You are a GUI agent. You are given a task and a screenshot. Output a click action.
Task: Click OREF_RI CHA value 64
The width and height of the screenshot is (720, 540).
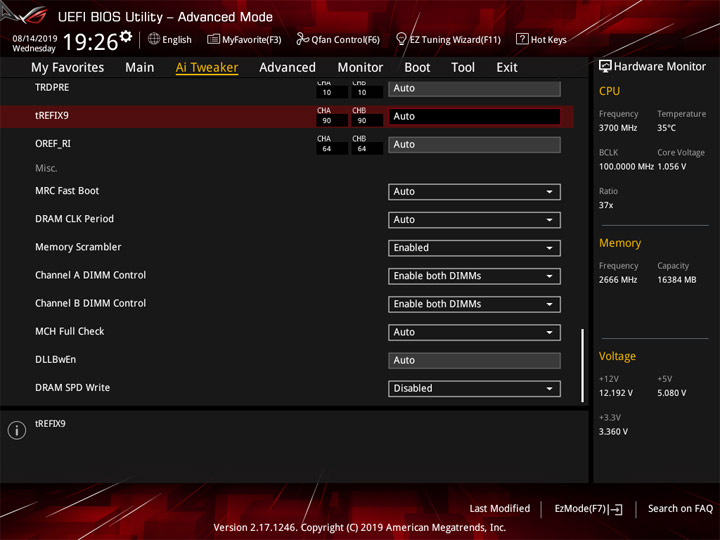point(332,149)
